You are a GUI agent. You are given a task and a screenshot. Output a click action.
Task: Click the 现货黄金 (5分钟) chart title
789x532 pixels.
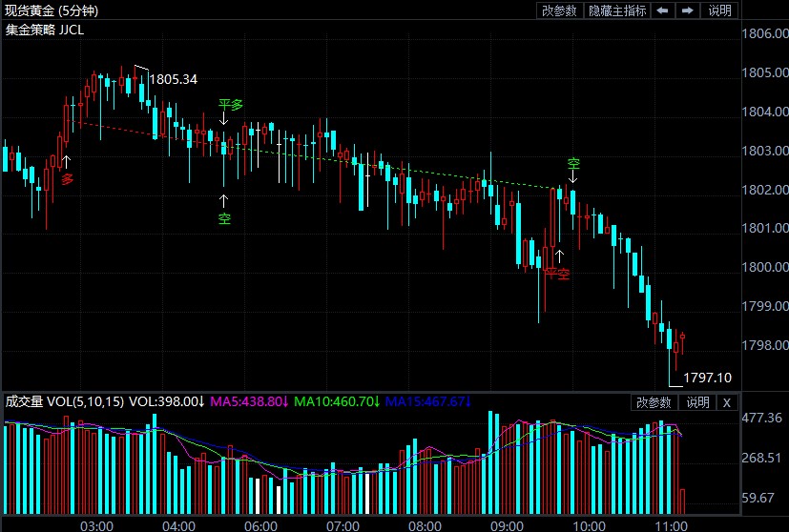pyautogui.click(x=56, y=10)
